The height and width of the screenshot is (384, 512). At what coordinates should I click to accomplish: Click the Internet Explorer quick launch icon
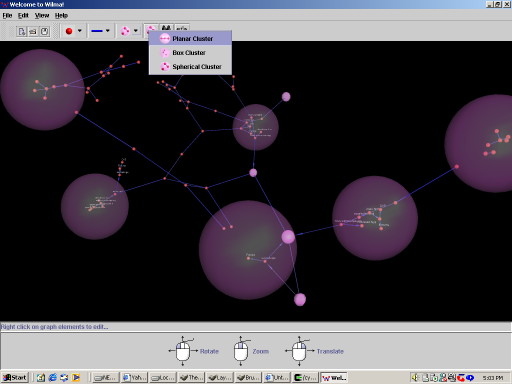point(53,377)
